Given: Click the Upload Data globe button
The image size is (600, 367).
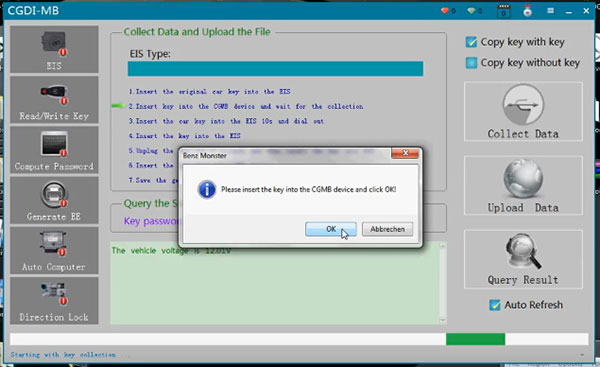Looking at the screenshot, I should [523, 185].
